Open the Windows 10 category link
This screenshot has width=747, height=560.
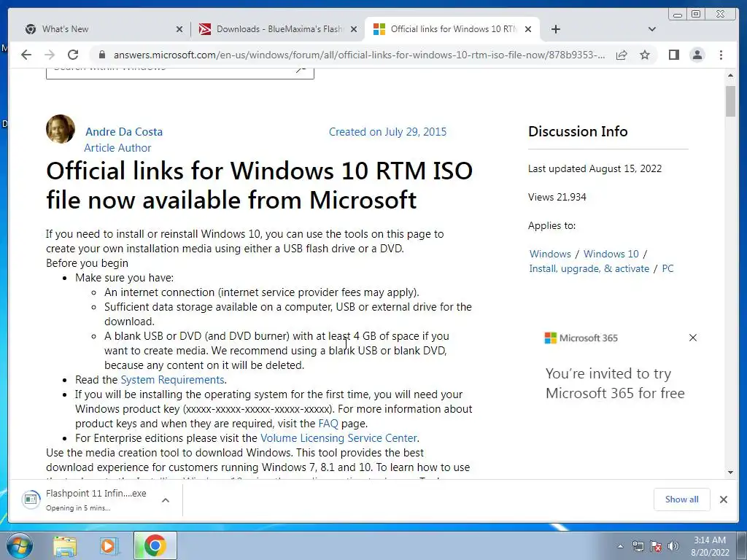(x=611, y=254)
